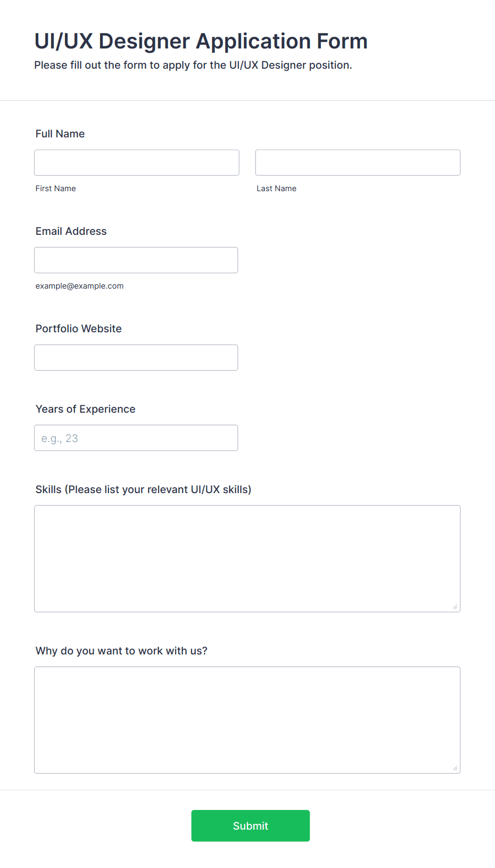The width and height of the screenshot is (495, 868).
Task: Click the 'Portfolio Website' label
Action: click(x=79, y=329)
